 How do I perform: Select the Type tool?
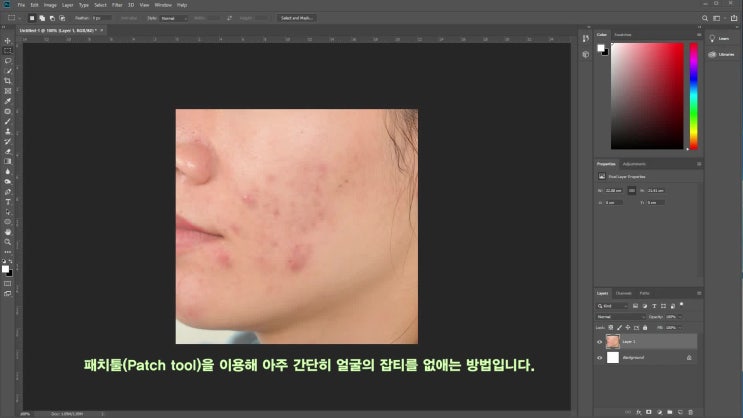[x=8, y=201]
